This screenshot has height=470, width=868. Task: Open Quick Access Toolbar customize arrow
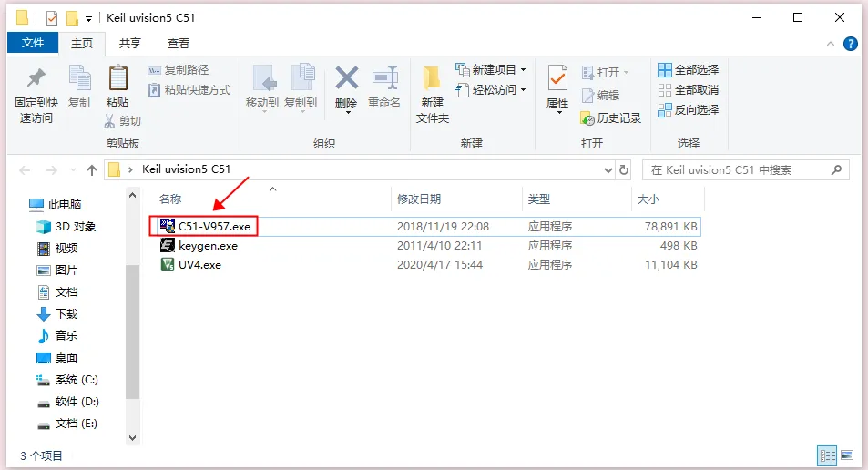pos(88,19)
